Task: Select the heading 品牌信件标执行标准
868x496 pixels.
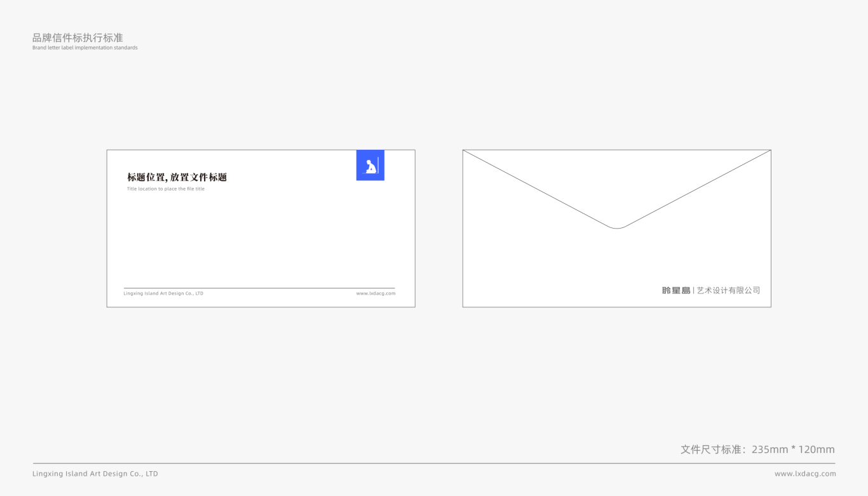Action: coord(78,38)
